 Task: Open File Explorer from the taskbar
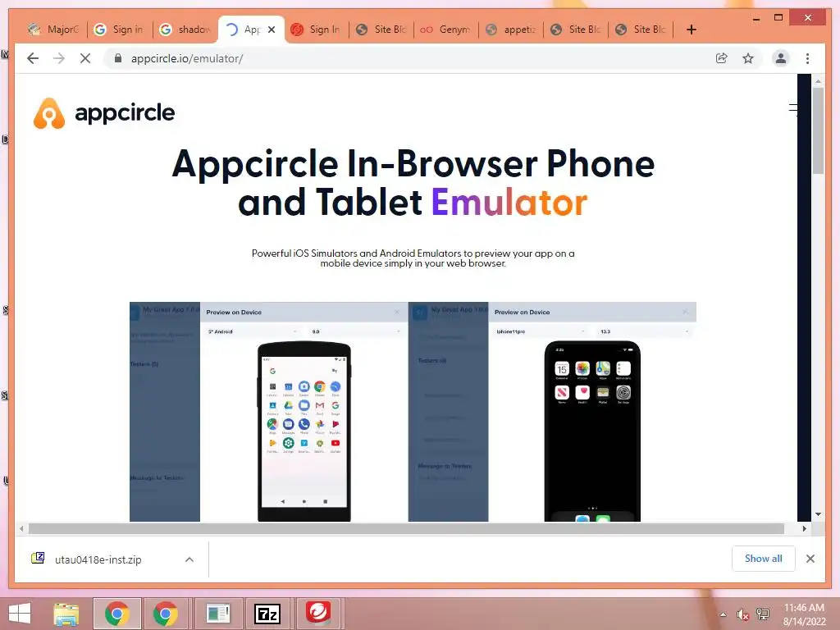coord(66,614)
